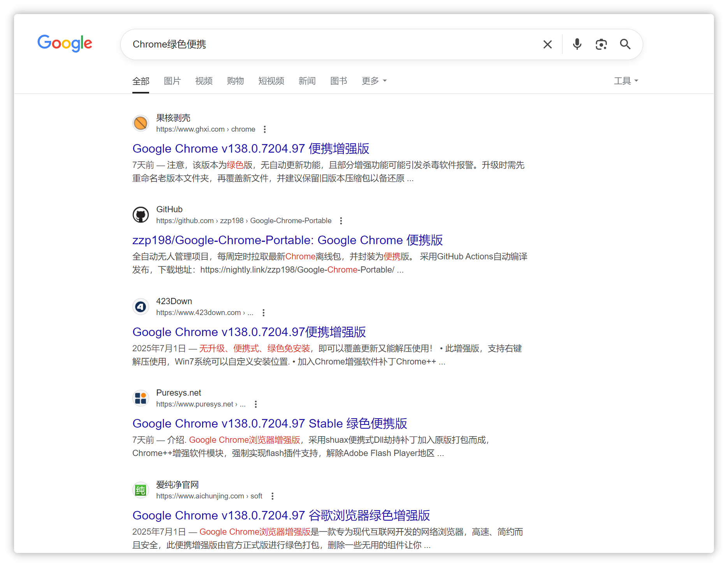Click the https://www.ghxi.com › chrome URL
Image resolution: width=728 pixels, height=567 pixels.
206,129
